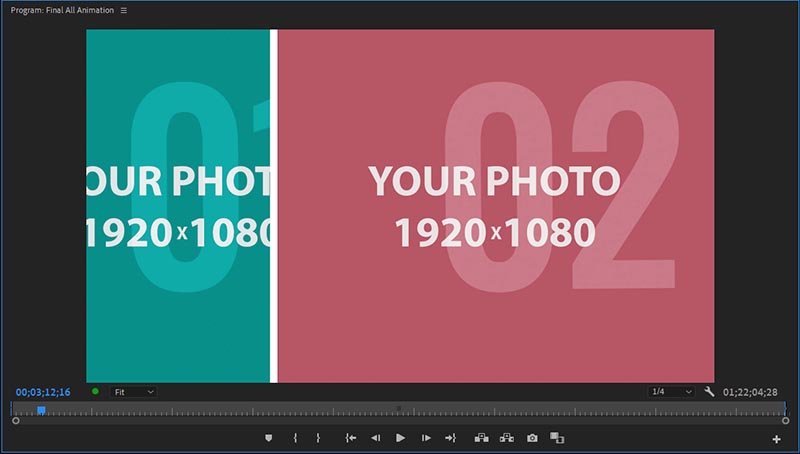The height and width of the screenshot is (454, 800).
Task: Click the Lift button
Action: (482, 438)
